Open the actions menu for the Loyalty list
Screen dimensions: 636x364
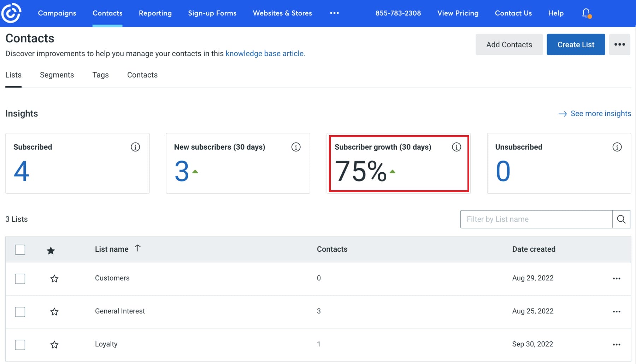[617, 345]
